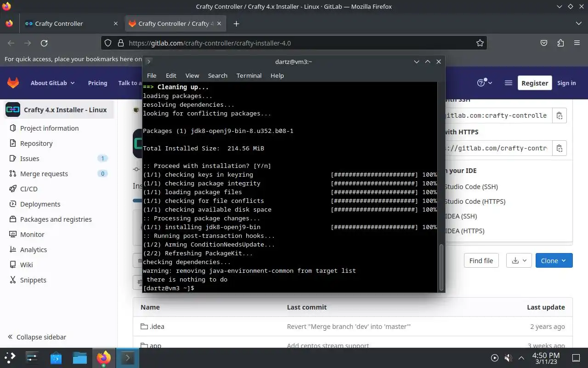Click the site shield icon in address bar
Viewport: 588px width, 368px height.
[x=108, y=43]
